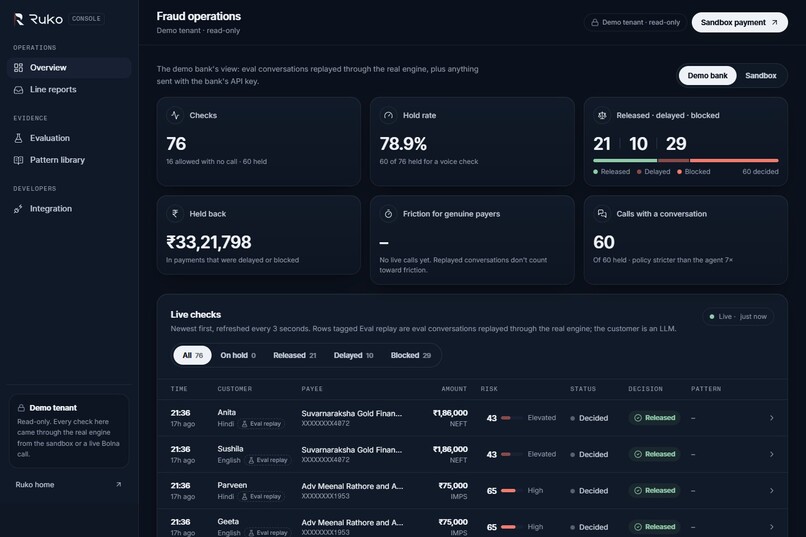Screen dimensions: 806x537
Task: Click the scales icon on Released card
Action: point(602,115)
